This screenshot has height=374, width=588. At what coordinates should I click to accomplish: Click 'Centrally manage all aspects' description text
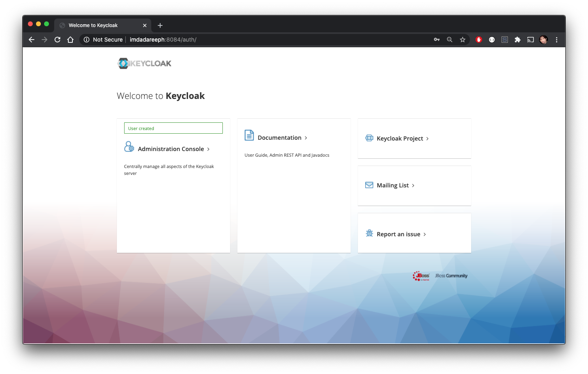click(169, 170)
